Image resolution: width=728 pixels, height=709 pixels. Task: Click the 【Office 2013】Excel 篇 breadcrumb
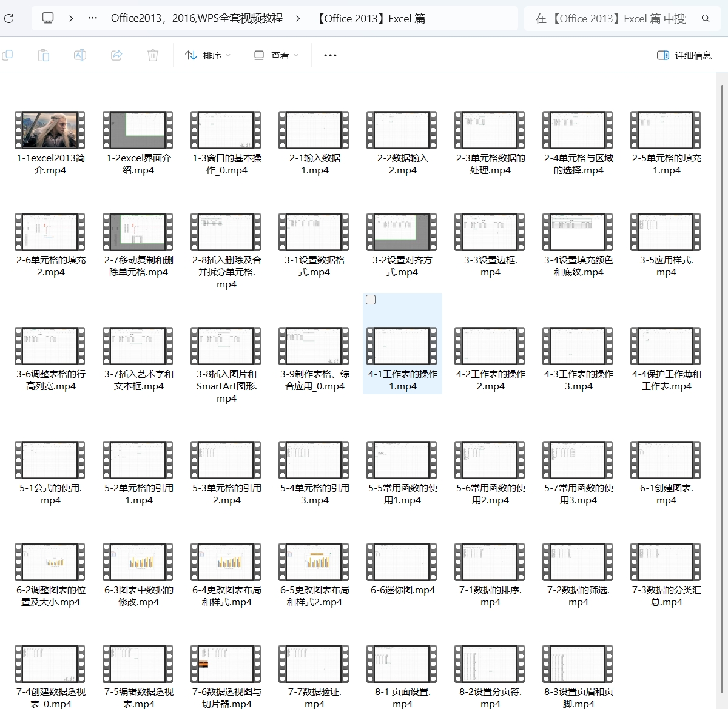[x=371, y=18]
